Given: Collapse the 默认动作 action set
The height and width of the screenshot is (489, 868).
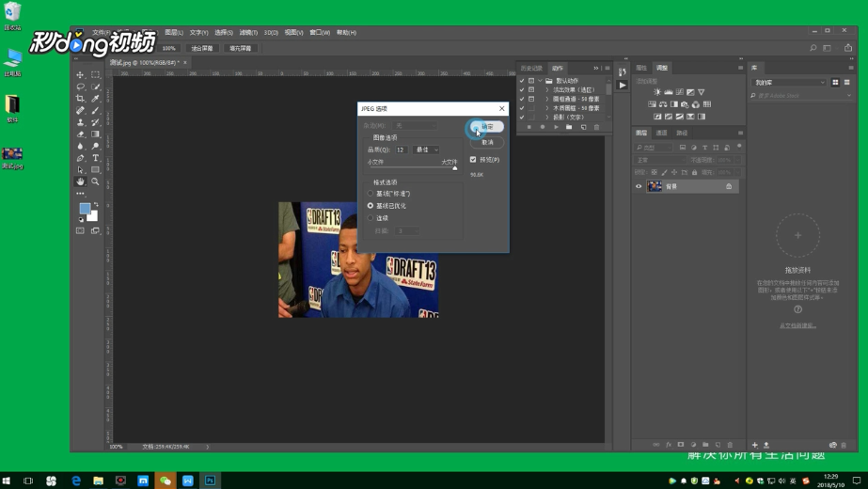Looking at the screenshot, I should pyautogui.click(x=541, y=81).
